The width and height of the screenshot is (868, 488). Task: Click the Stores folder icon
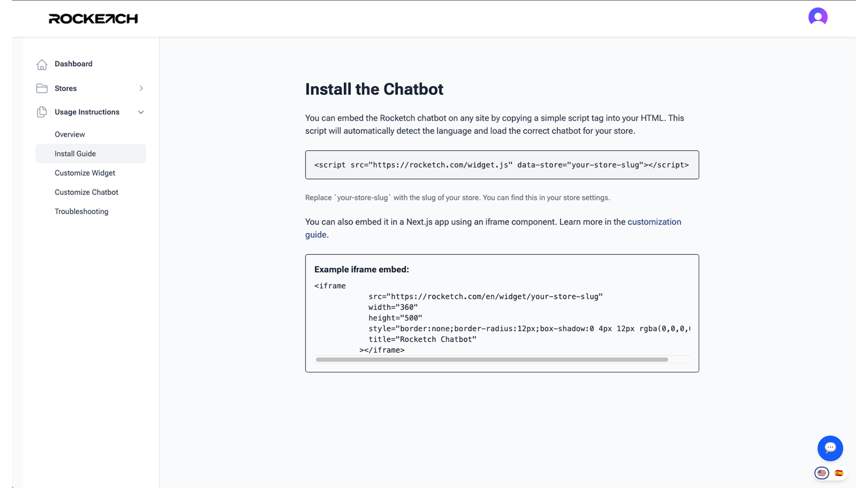(42, 88)
